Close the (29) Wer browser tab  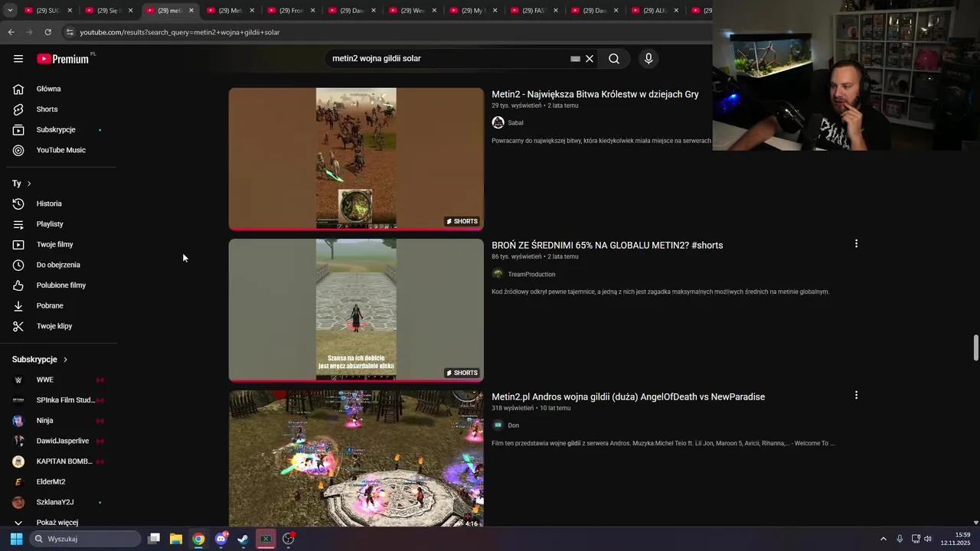point(434,11)
